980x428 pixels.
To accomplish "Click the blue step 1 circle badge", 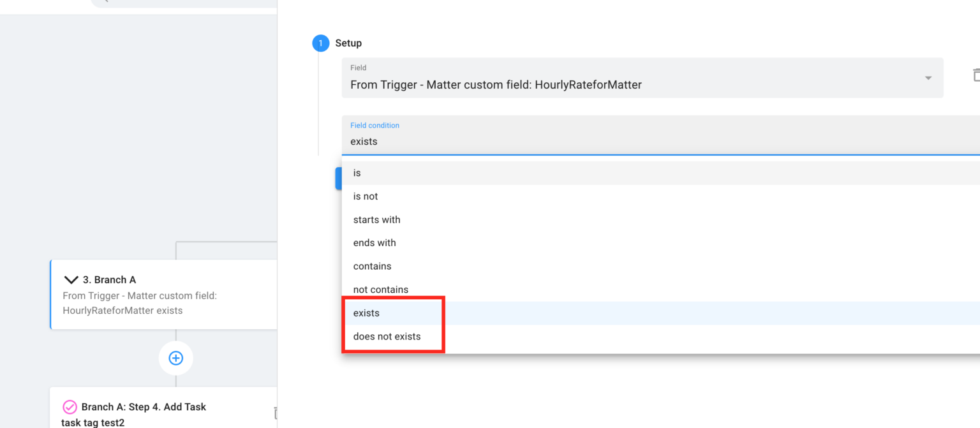I will (x=320, y=43).
